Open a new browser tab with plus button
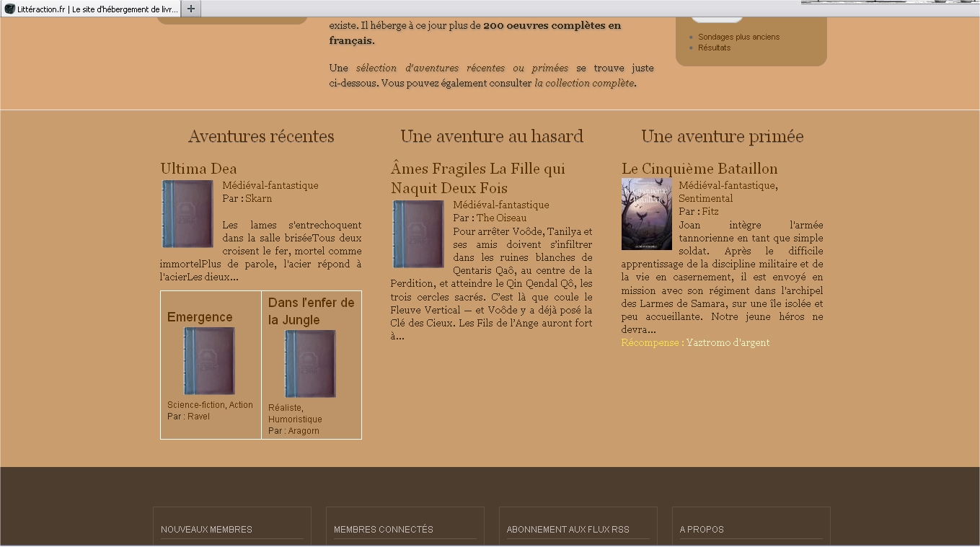The image size is (980, 547). [x=190, y=9]
